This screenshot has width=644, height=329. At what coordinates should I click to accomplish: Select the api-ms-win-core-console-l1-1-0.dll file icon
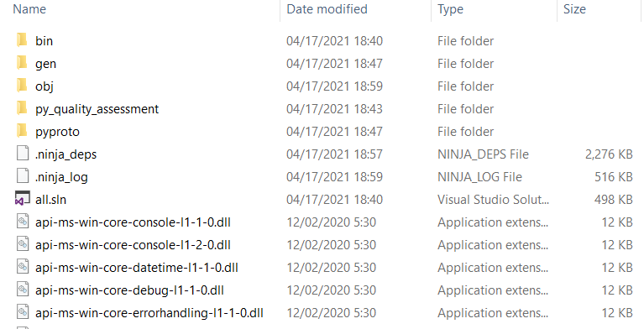coord(23,222)
